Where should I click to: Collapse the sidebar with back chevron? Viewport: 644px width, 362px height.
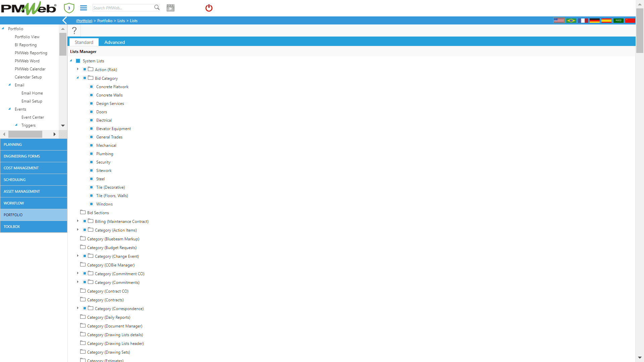pyautogui.click(x=65, y=20)
